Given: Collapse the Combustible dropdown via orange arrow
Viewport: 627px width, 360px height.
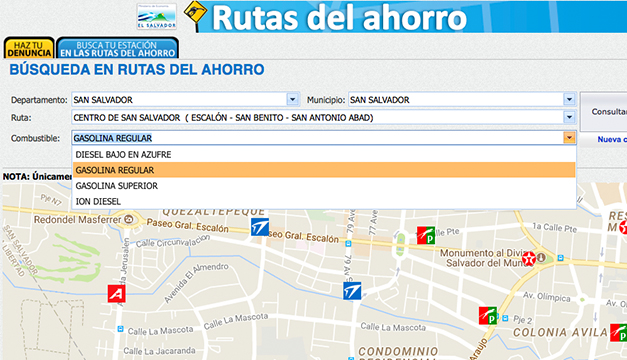Looking at the screenshot, I should (569, 138).
